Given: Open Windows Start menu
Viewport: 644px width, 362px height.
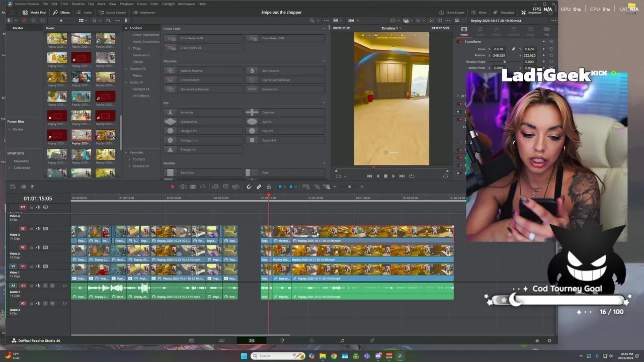Looking at the screenshot, I should pos(244,356).
